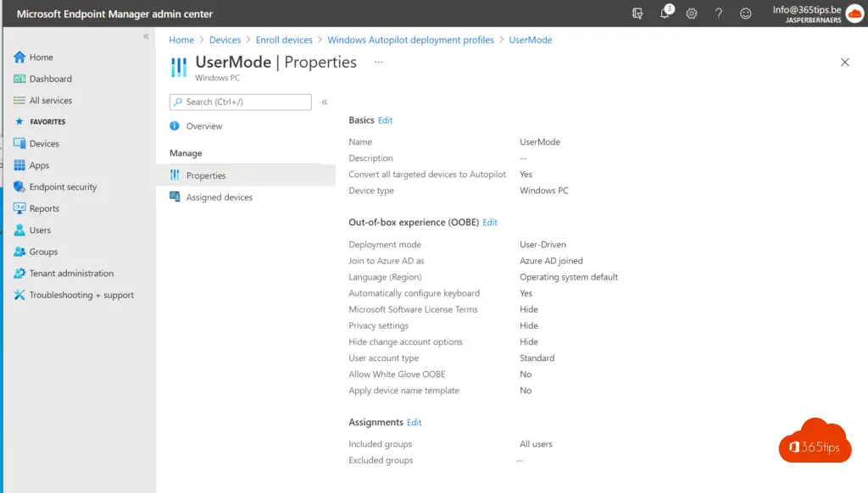Image resolution: width=868 pixels, height=493 pixels.
Task: Click the Convert all targeted devices to Autopilot label
Action: pos(427,174)
